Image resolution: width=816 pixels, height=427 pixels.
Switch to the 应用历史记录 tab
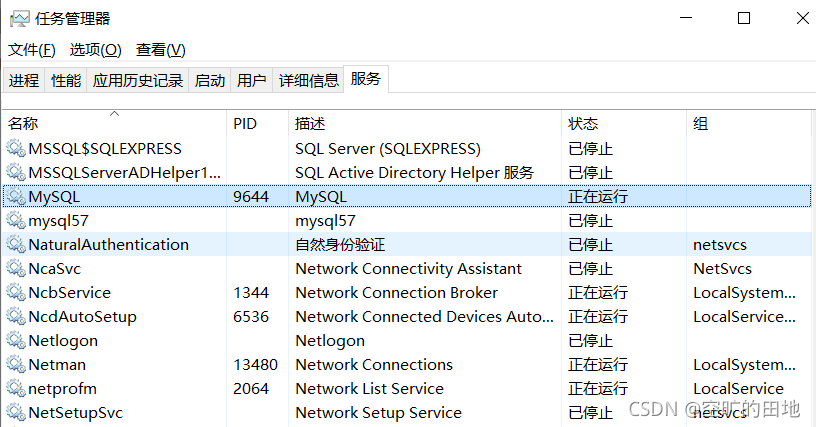pos(138,81)
